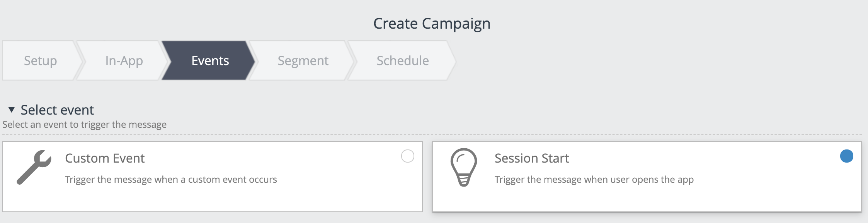Click the wrench icon for Custom Event

click(x=34, y=167)
